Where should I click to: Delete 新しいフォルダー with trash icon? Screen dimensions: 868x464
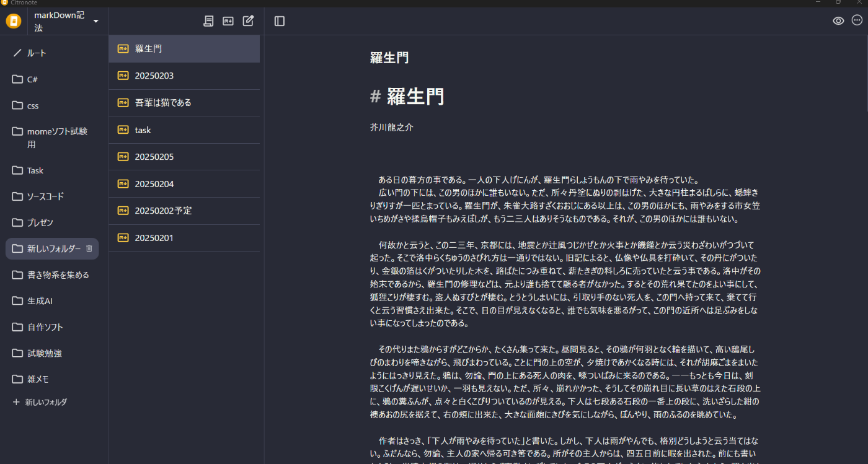click(x=89, y=248)
